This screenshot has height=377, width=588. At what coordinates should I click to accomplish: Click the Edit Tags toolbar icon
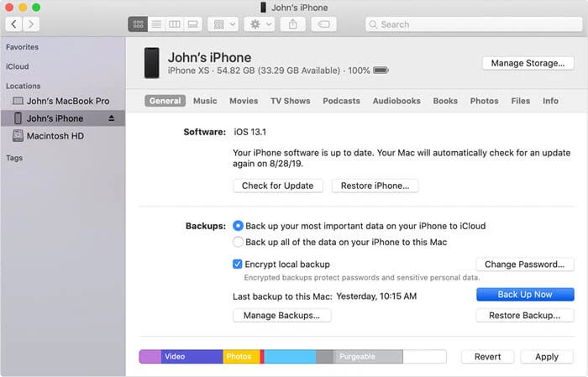point(323,24)
